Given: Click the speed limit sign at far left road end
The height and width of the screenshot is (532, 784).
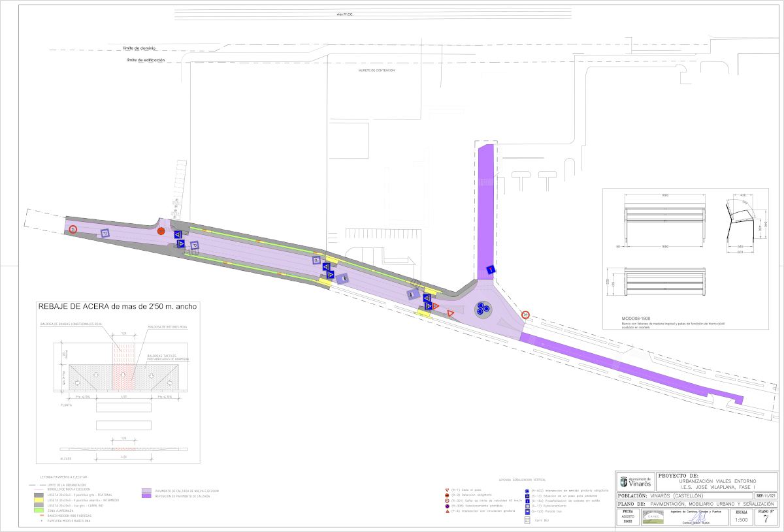Looking at the screenshot, I should point(74,229).
